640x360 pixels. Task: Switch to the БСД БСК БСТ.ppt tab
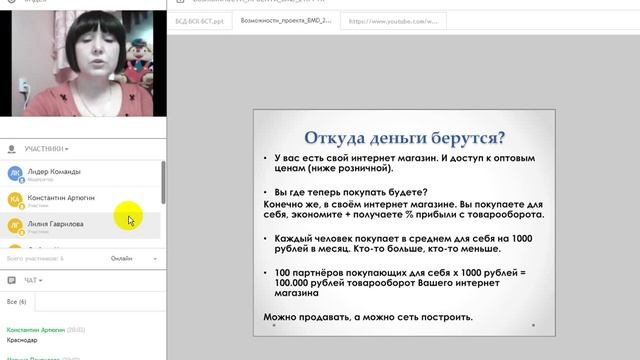(200, 21)
